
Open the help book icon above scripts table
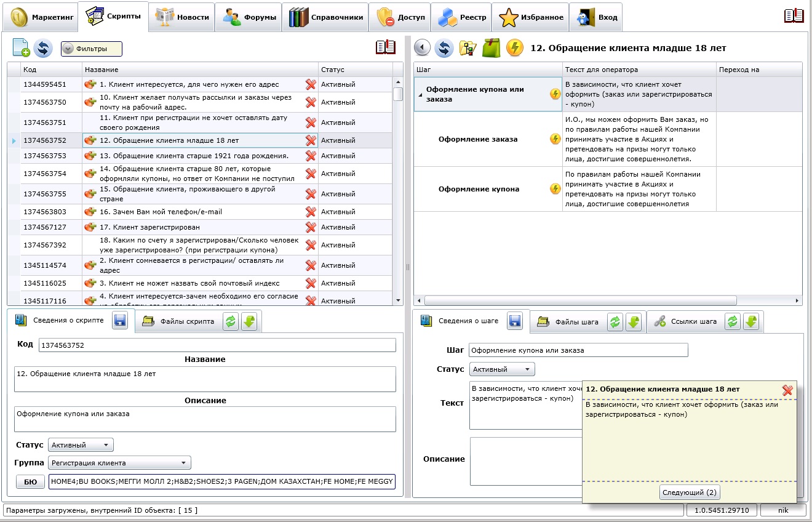tap(386, 47)
